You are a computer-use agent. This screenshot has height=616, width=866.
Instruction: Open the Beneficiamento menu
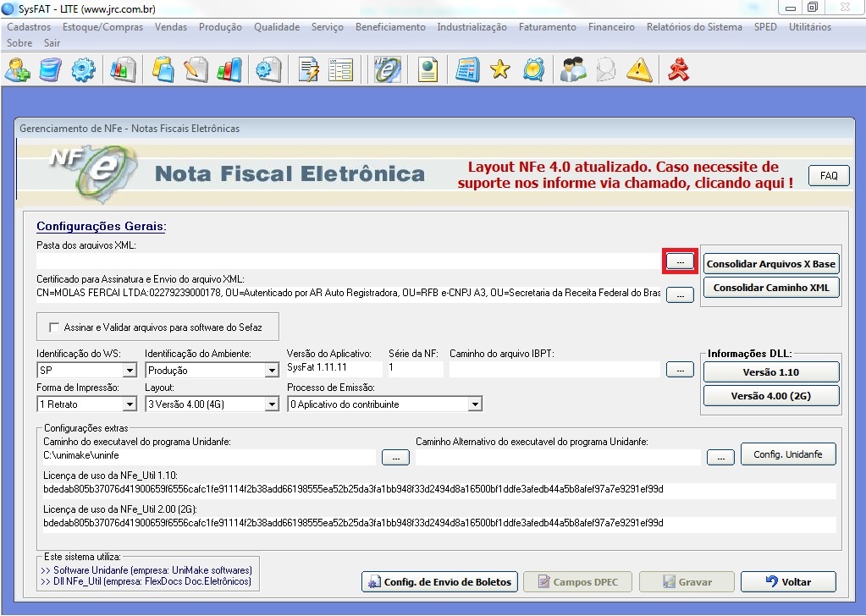(x=390, y=27)
